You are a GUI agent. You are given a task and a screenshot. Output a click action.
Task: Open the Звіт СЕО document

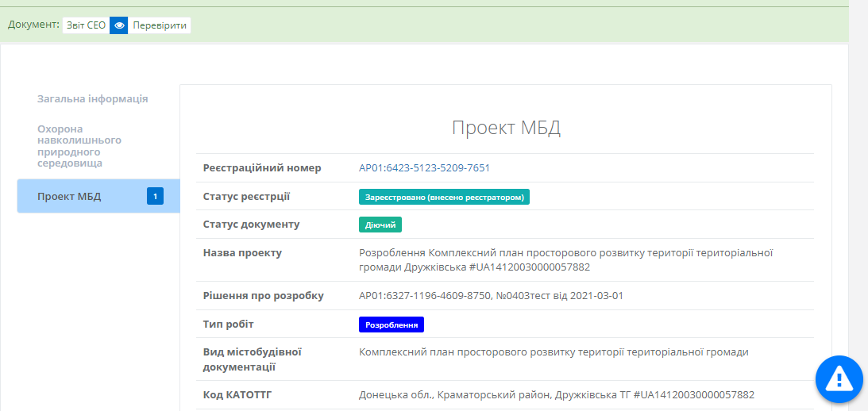[85, 25]
